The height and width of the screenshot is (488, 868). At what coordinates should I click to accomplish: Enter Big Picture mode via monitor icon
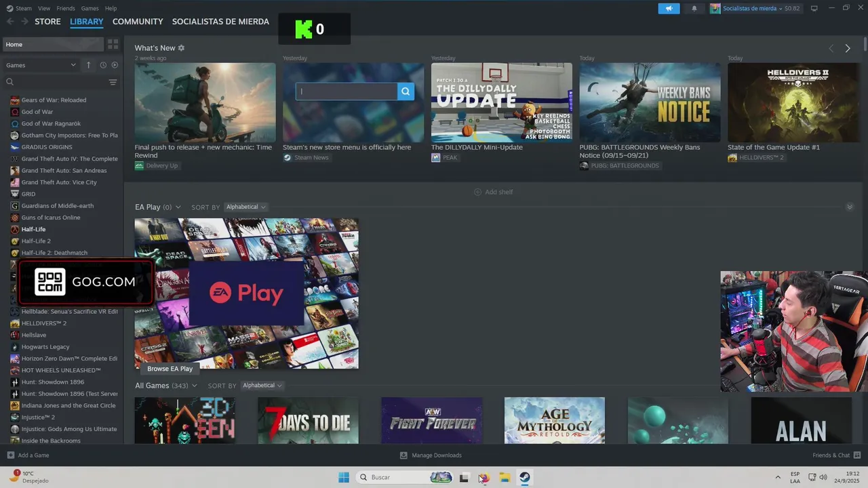(x=814, y=8)
